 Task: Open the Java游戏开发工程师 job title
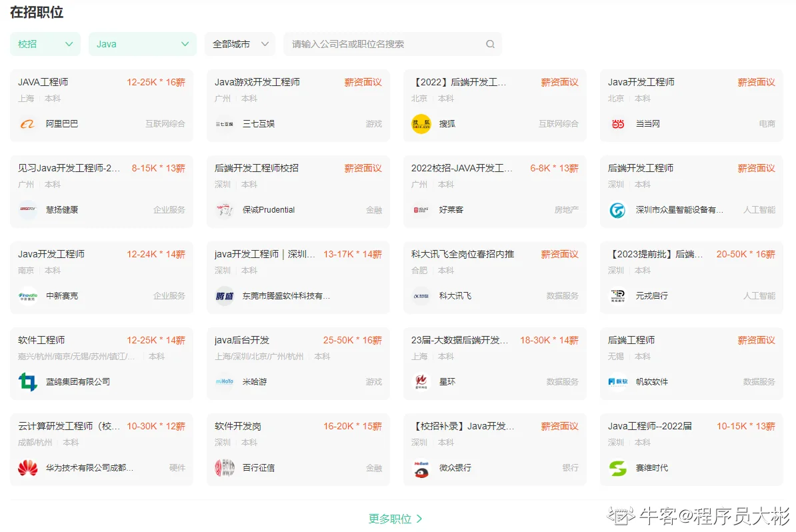257,82
